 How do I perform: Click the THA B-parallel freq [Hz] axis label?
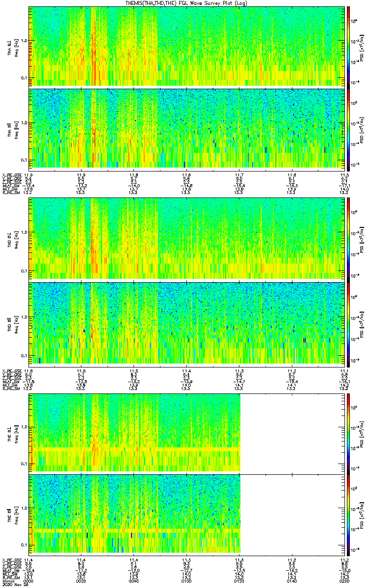pyautogui.click(x=16, y=130)
